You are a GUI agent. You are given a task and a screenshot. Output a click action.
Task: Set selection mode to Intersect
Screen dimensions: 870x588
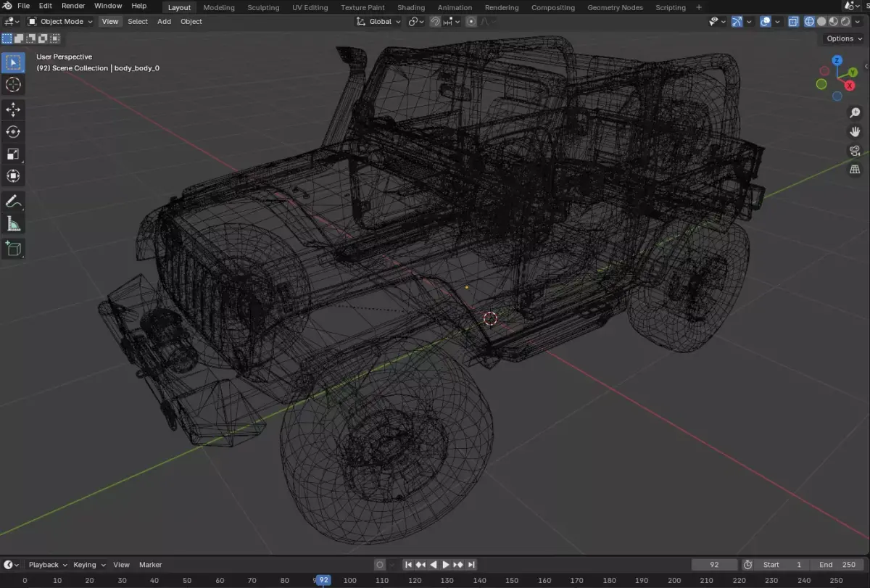point(55,38)
